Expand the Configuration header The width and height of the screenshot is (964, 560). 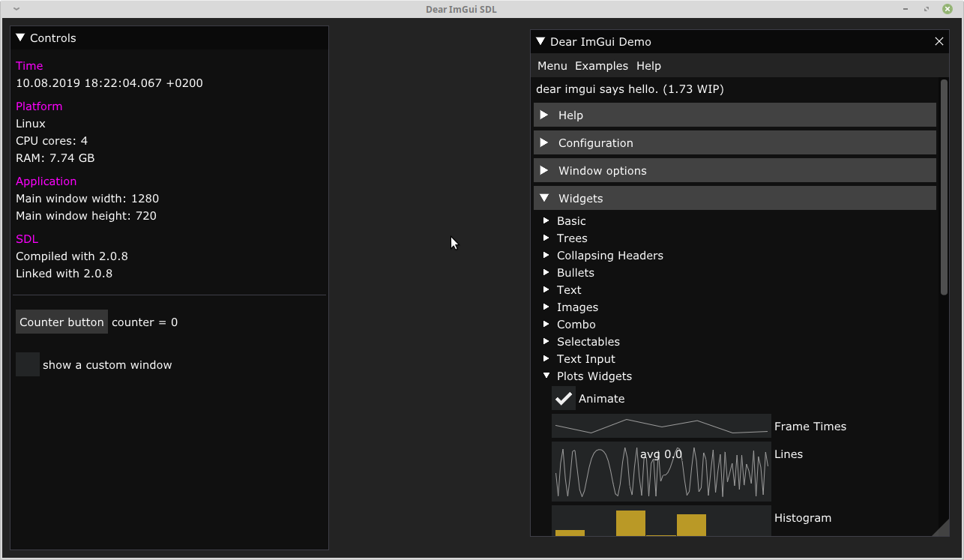[735, 142]
